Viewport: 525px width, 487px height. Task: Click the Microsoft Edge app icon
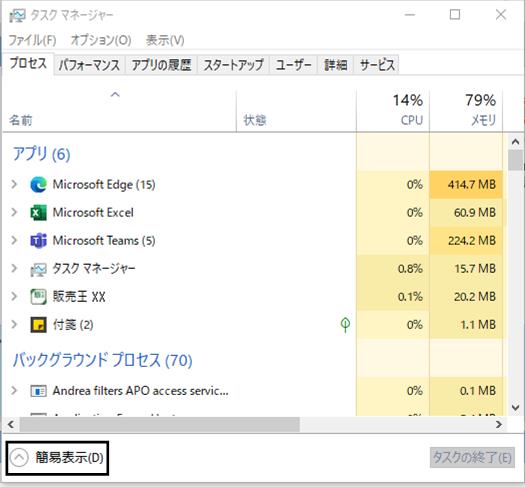(x=39, y=184)
